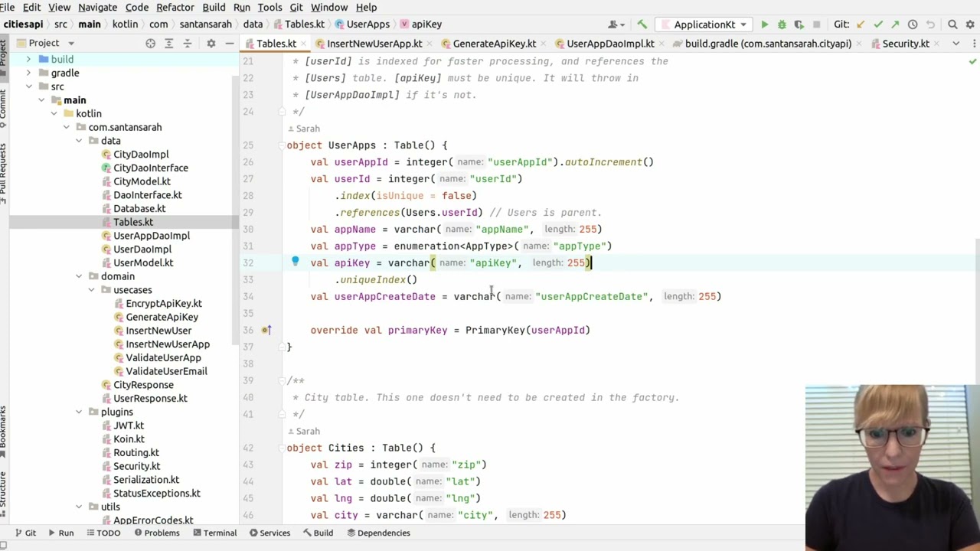Collapse the data package
Screen dimensions: 980x551
click(79, 141)
